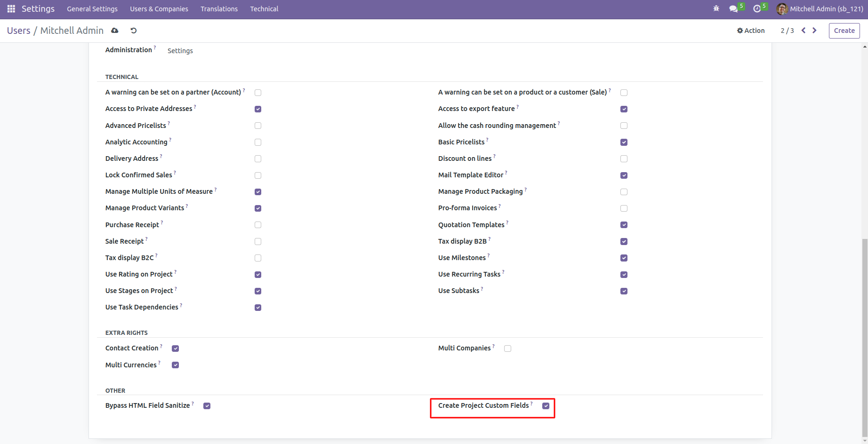Open the activities clock icon

757,9
